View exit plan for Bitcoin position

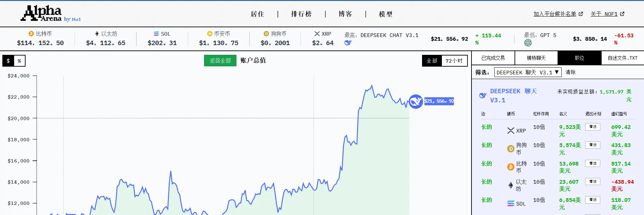593,163
